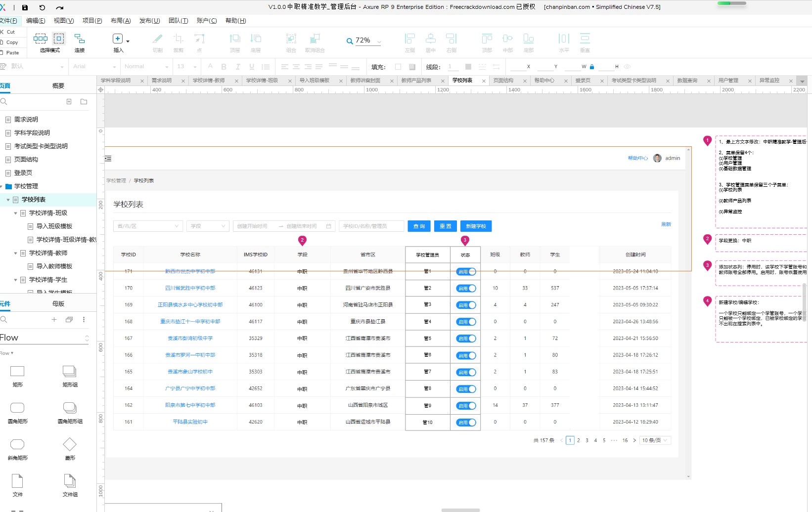
Task: Click the Align middle (中部) icon
Action: click(508, 39)
